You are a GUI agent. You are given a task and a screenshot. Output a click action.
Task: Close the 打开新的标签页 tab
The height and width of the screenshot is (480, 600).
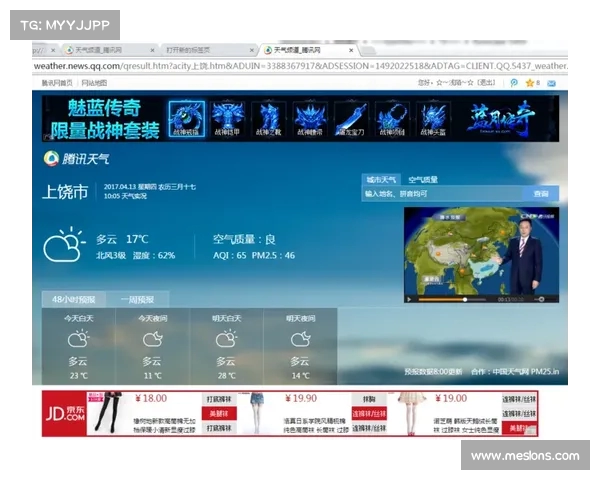(x=251, y=50)
